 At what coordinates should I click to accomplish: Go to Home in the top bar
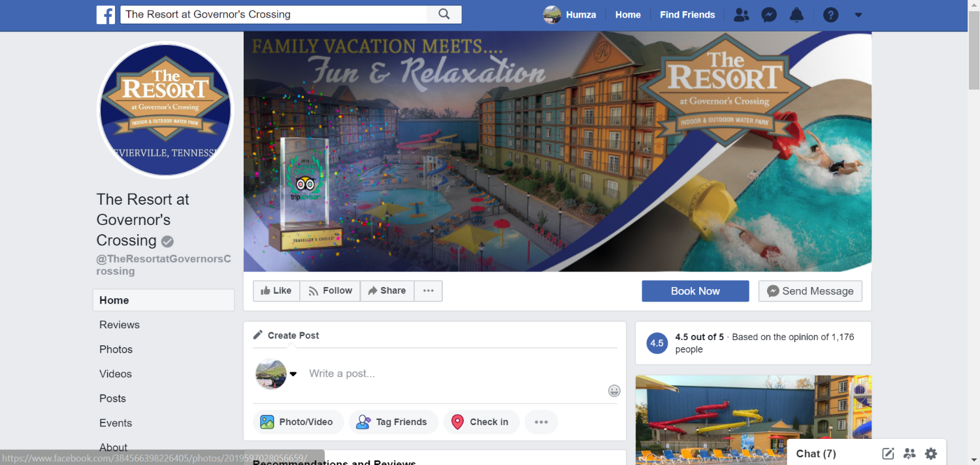[628, 14]
